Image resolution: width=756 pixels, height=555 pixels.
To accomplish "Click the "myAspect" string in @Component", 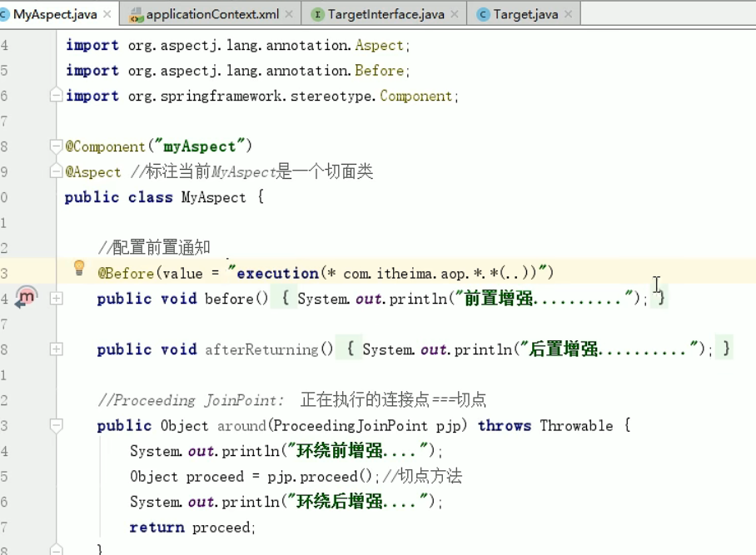I will 199,146.
